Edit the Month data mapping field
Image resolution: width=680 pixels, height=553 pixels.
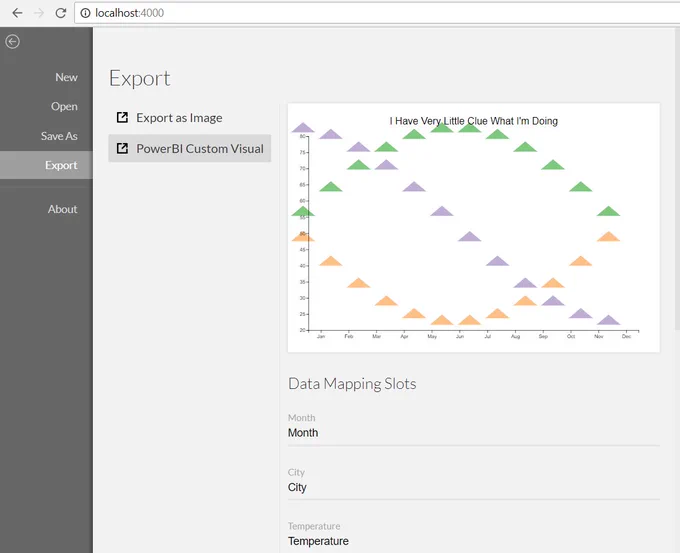474,433
